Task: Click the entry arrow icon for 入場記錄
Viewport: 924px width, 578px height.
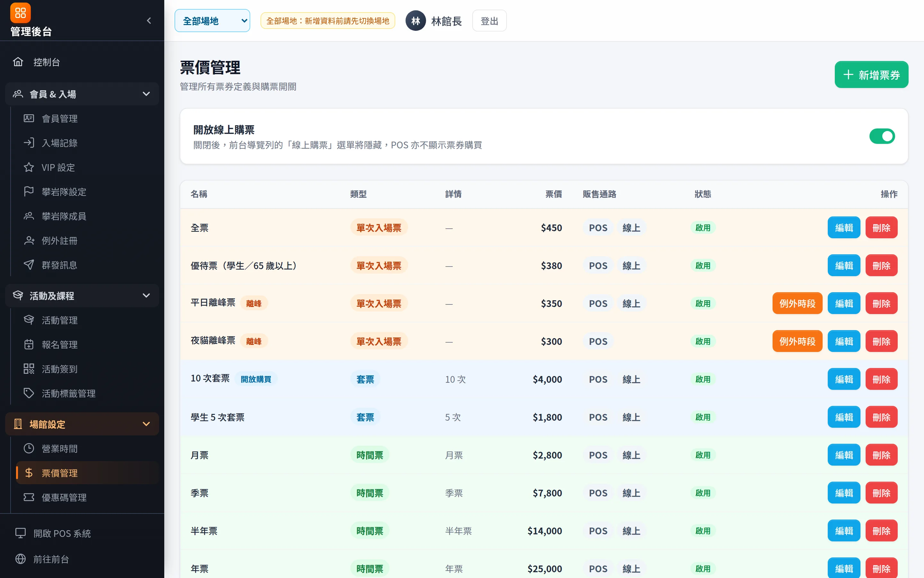Action: [29, 143]
